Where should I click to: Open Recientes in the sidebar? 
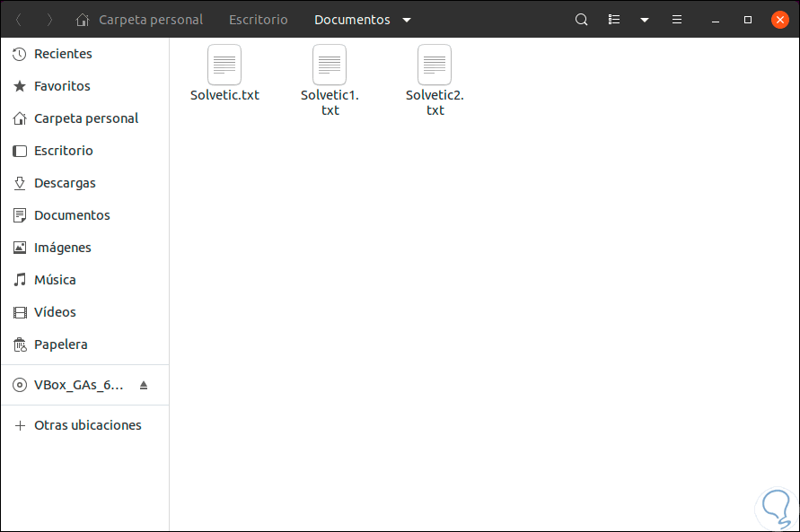pyautogui.click(x=63, y=54)
